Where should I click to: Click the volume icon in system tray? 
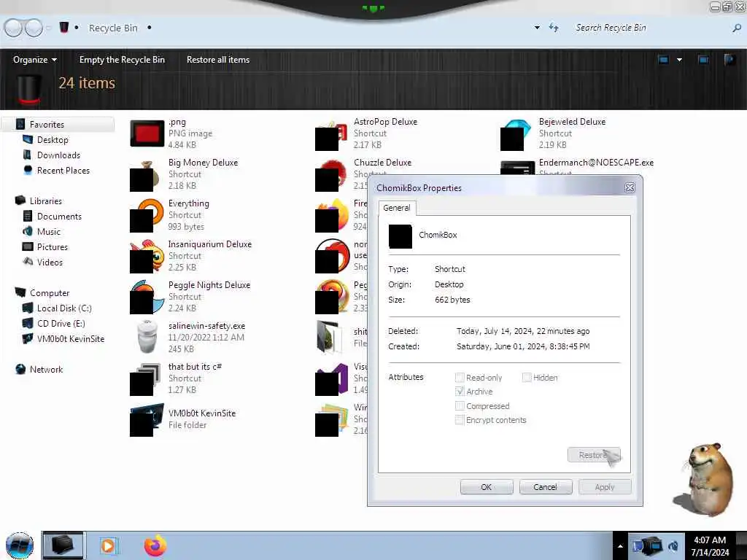(673, 545)
